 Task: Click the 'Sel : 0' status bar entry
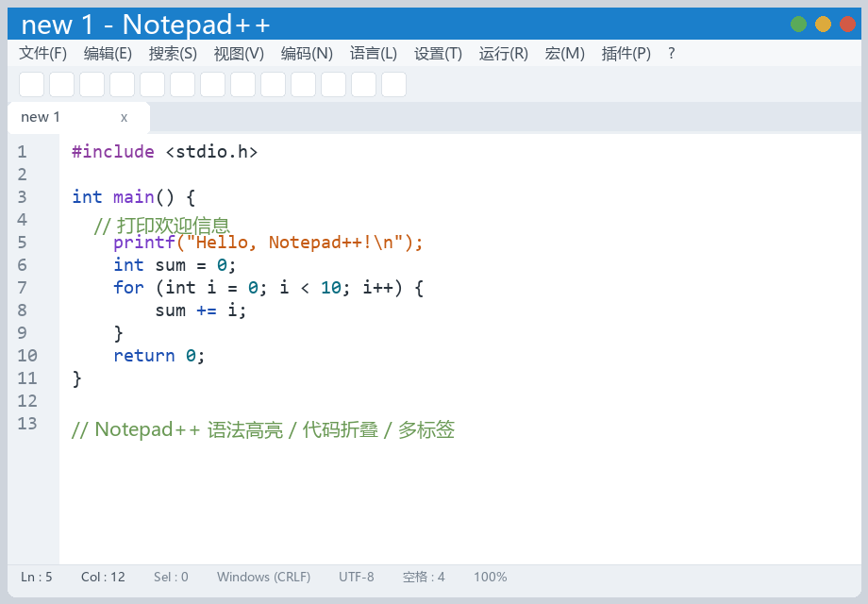[x=171, y=577]
